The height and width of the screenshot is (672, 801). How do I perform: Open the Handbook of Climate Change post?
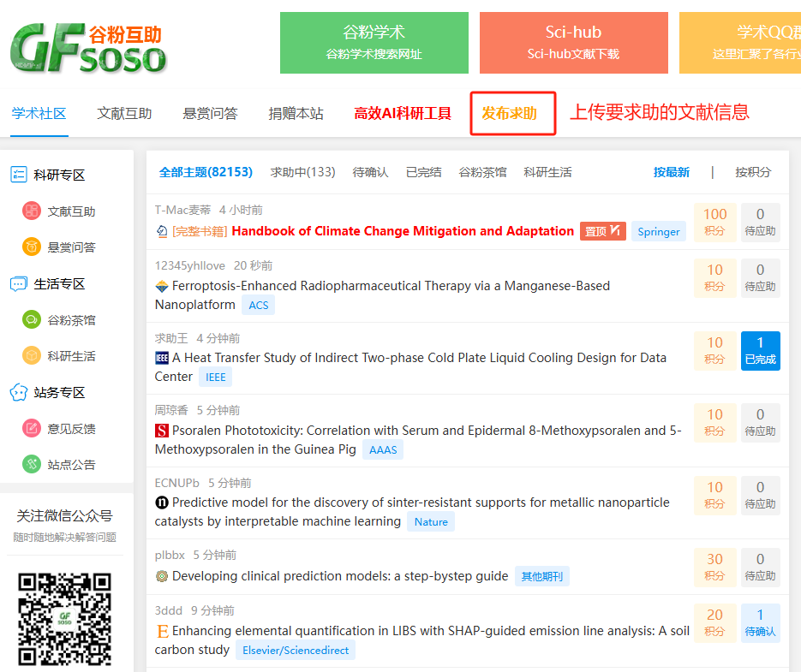(403, 231)
